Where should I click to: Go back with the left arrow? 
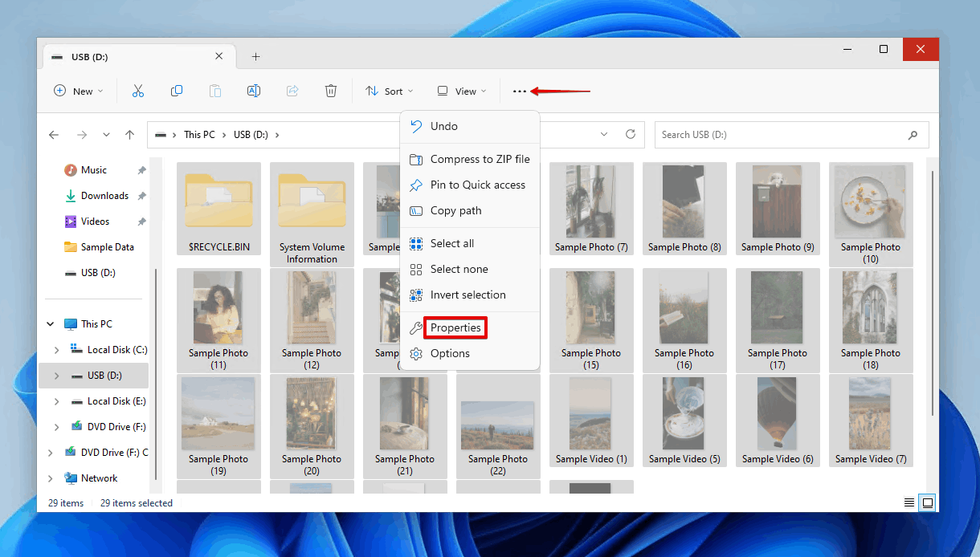coord(54,135)
